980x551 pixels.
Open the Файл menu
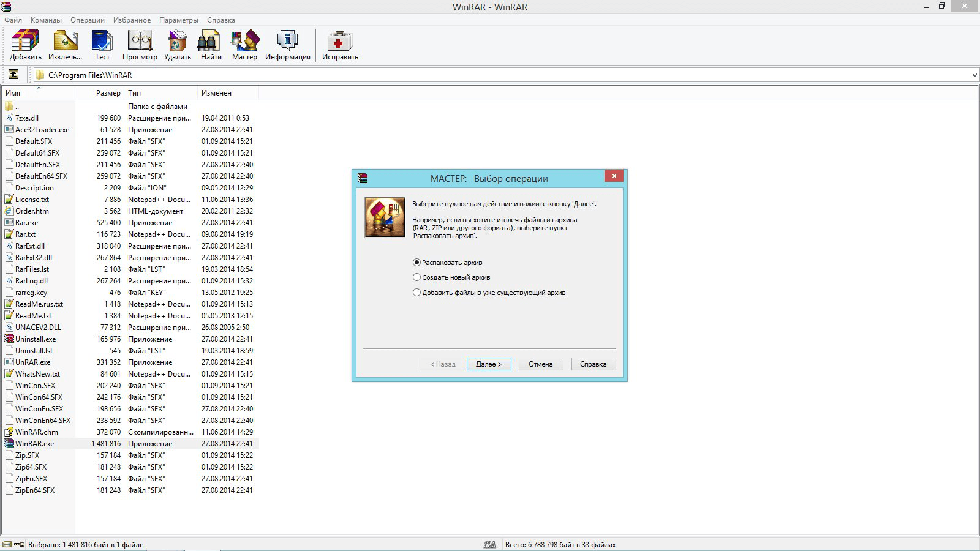pos(13,20)
